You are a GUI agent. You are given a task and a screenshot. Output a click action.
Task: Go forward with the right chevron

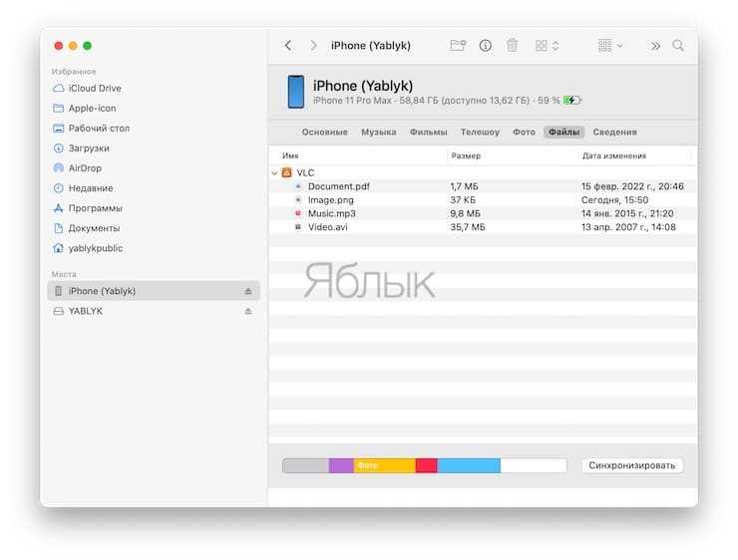click(313, 46)
